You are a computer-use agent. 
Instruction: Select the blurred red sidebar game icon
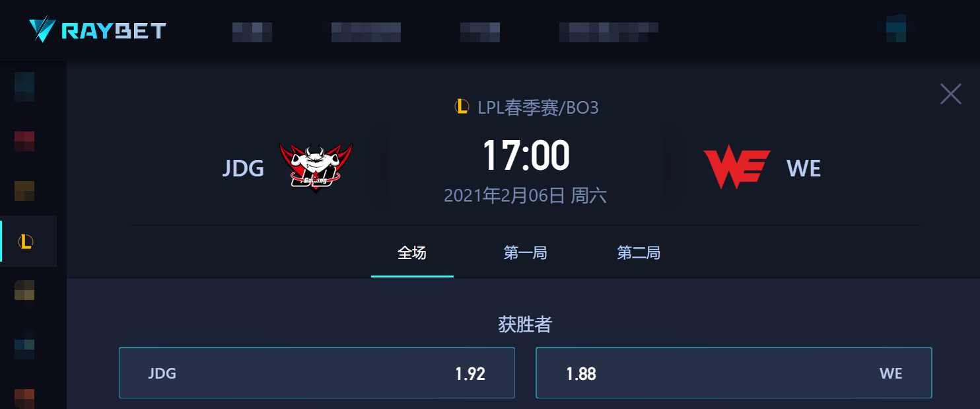[x=24, y=141]
